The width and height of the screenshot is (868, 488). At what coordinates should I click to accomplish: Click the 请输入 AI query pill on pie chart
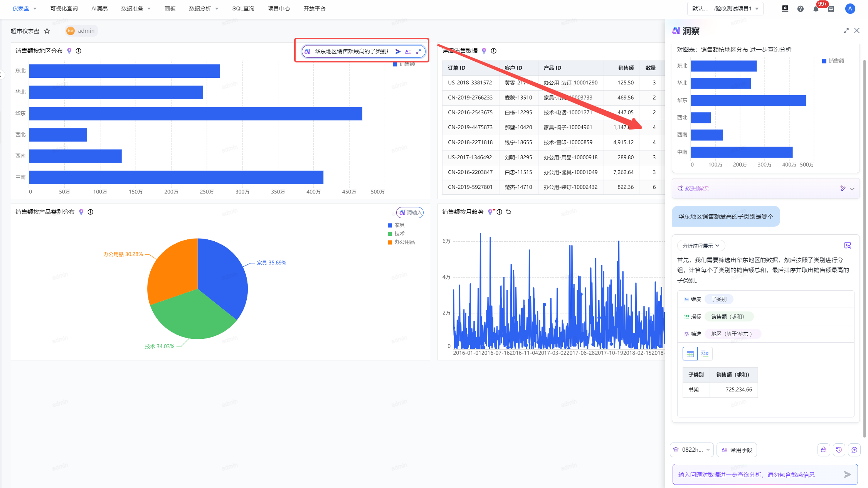coord(410,212)
